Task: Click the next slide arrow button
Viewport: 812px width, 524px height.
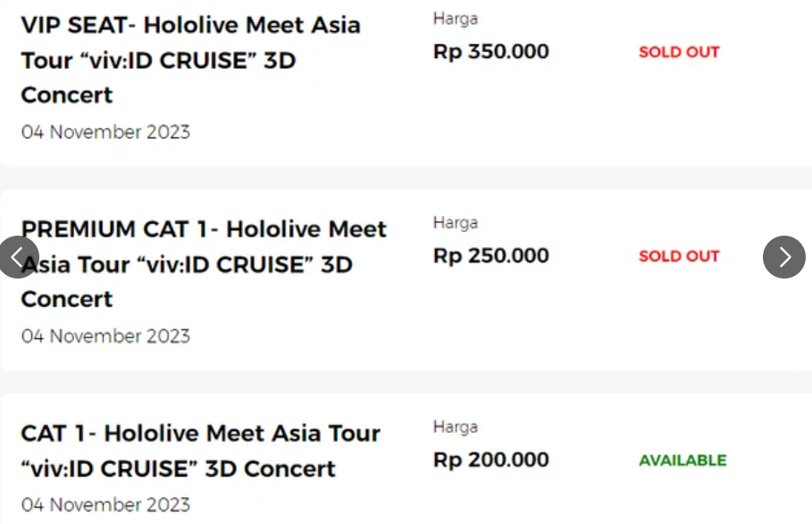Action: [783, 257]
